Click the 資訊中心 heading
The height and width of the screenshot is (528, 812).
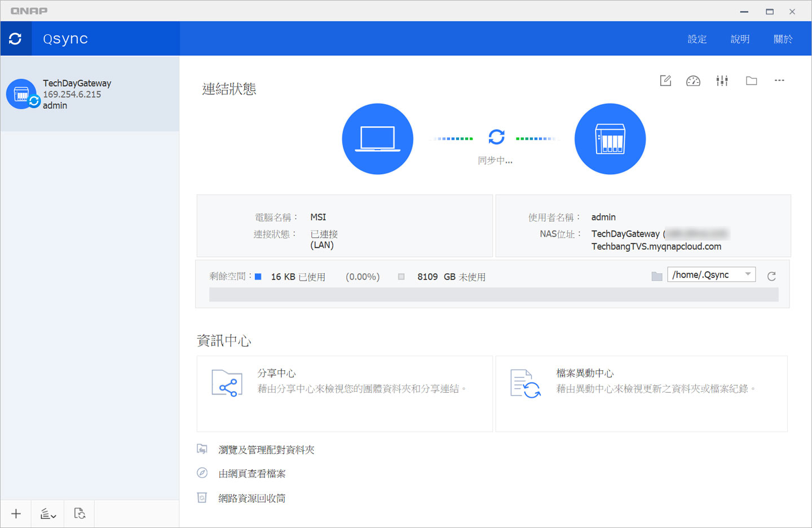pyautogui.click(x=224, y=340)
